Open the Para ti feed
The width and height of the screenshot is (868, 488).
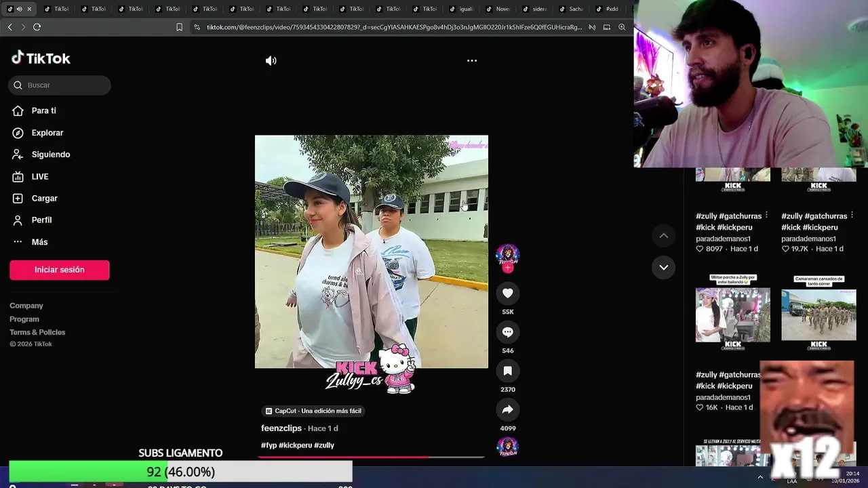43,110
